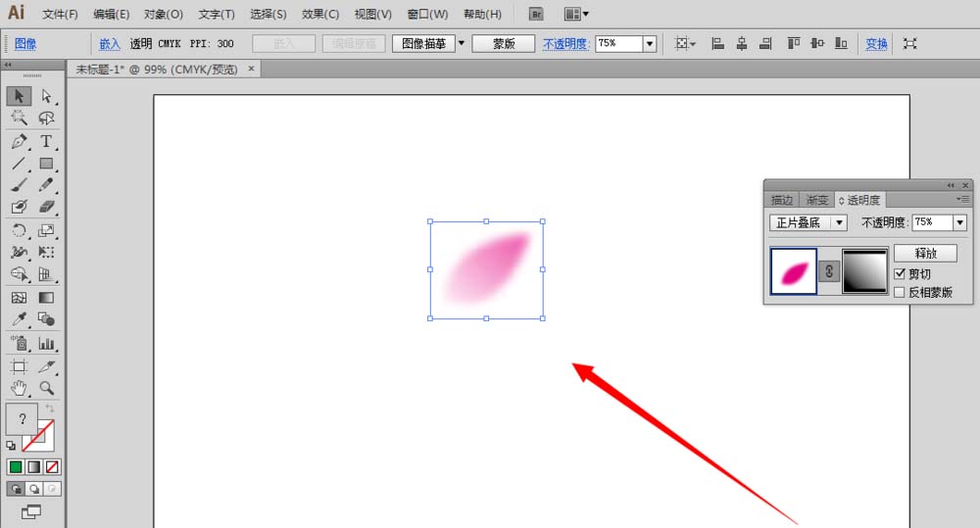Click the 释放 (Release) mask button
This screenshot has height=528, width=980.
tap(926, 253)
